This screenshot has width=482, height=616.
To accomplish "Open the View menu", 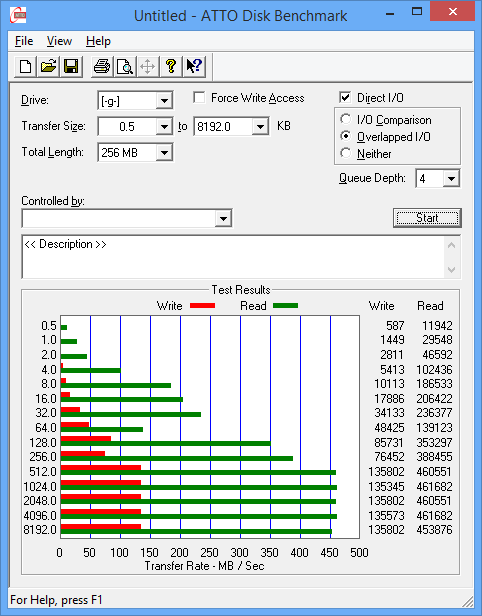I will (x=59, y=41).
